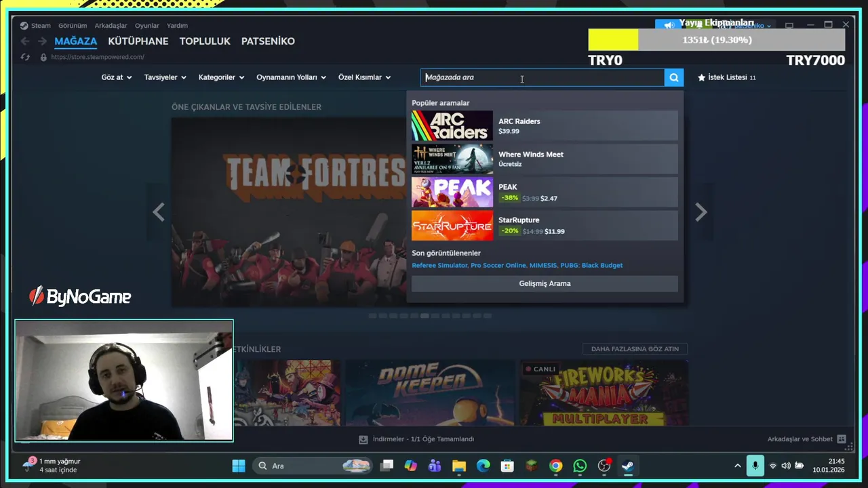Click the Windows taskbar Ara search box
868x488 pixels.
(x=312, y=466)
